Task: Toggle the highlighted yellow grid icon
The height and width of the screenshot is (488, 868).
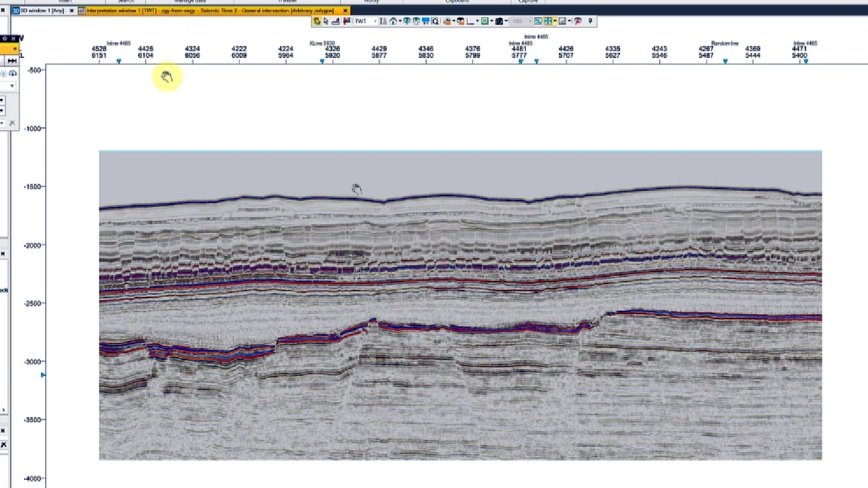Action: click(x=548, y=21)
